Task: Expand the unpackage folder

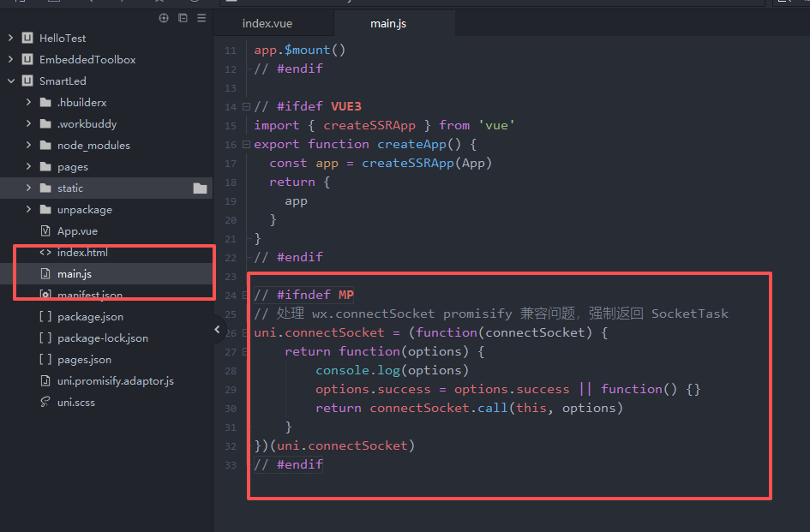Action: [29, 209]
